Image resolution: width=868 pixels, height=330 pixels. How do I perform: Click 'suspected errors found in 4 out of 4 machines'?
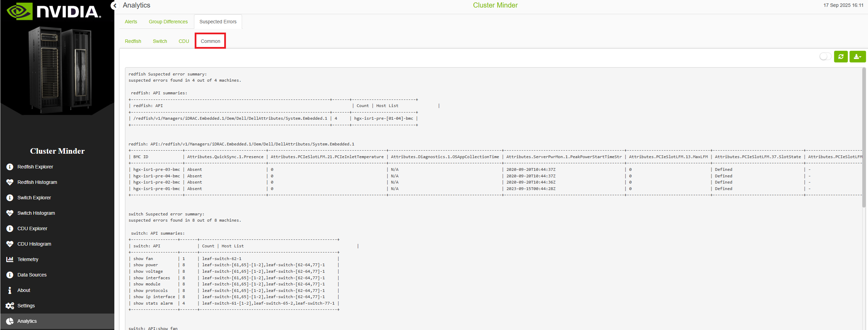185,80
